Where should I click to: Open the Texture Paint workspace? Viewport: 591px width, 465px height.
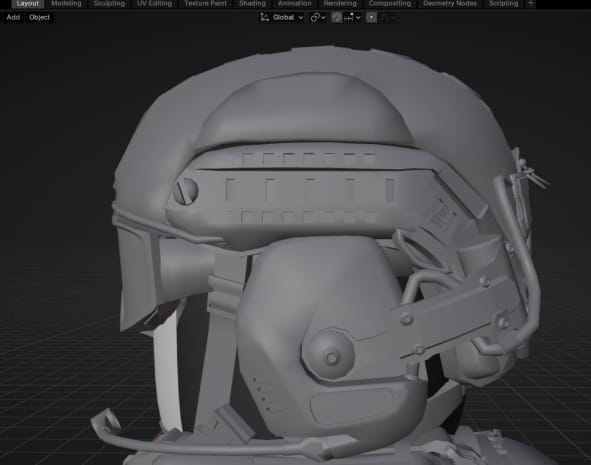tap(206, 3)
